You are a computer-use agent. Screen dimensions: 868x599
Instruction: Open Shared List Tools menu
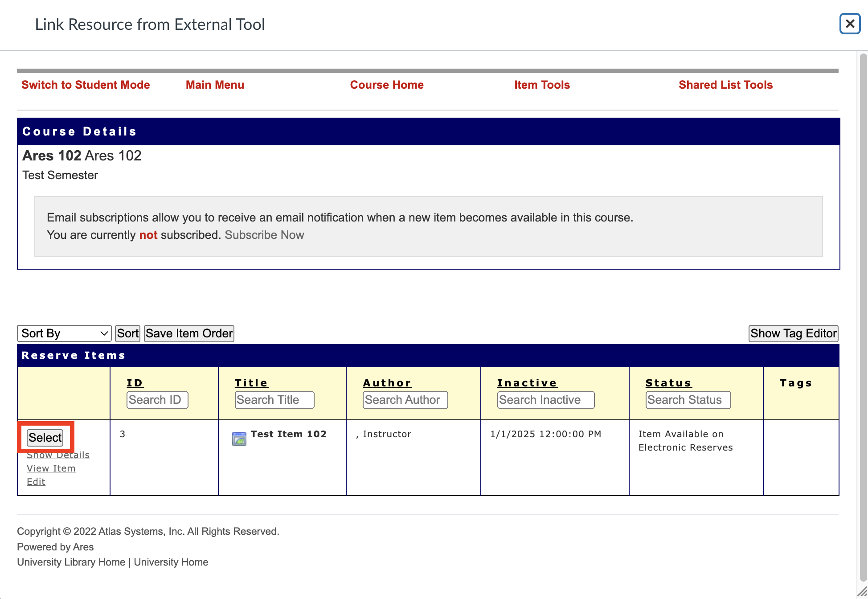click(725, 85)
